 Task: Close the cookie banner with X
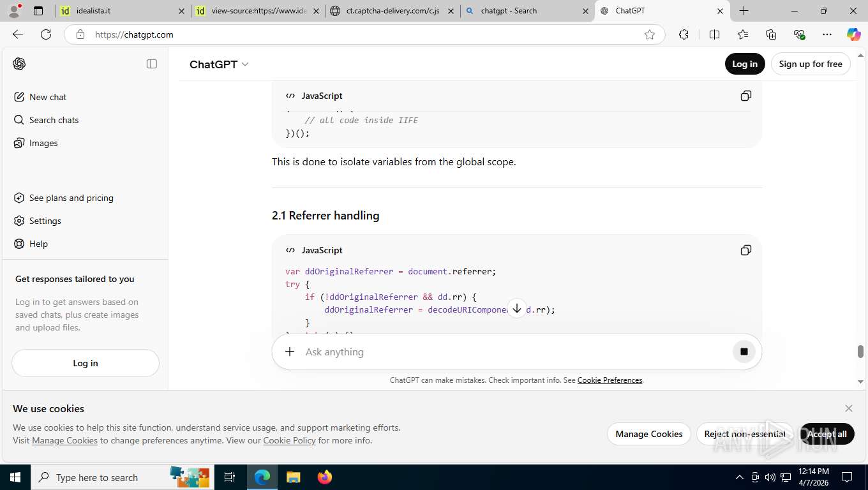point(849,408)
